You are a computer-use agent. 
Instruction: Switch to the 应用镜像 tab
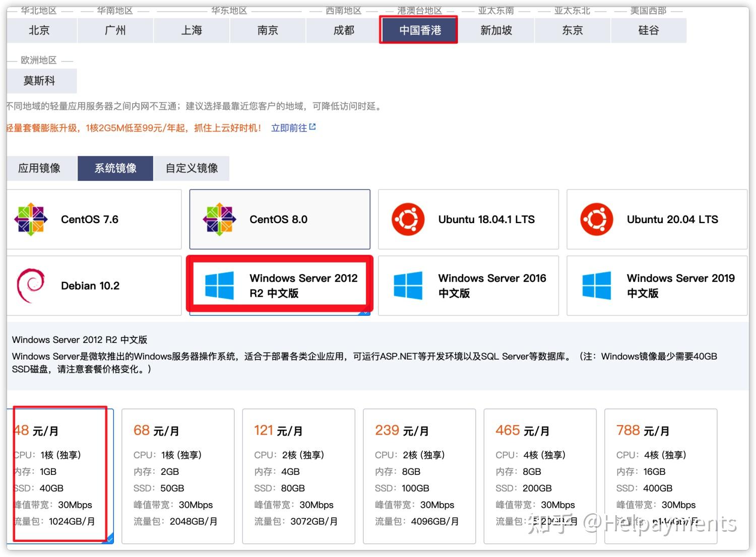pyautogui.click(x=39, y=168)
